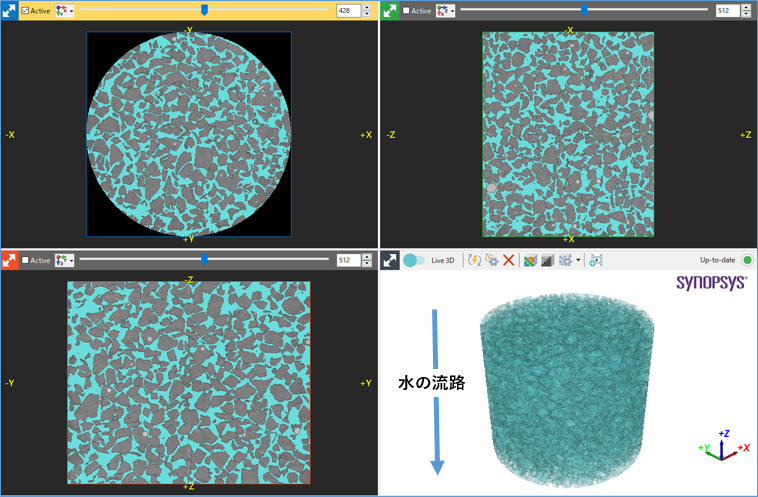758x497 pixels.
Task: Open YZ view orientation dropdown arrow
Action: click(x=72, y=260)
